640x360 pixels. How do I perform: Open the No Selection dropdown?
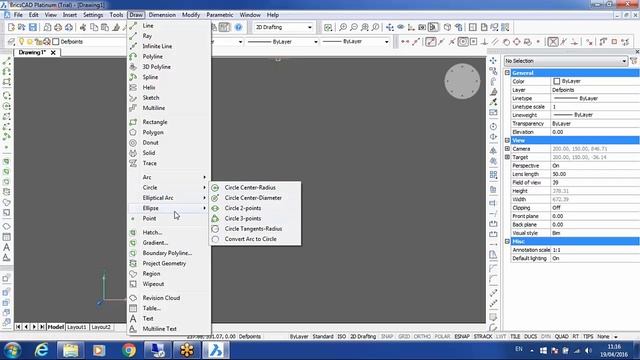point(624,61)
